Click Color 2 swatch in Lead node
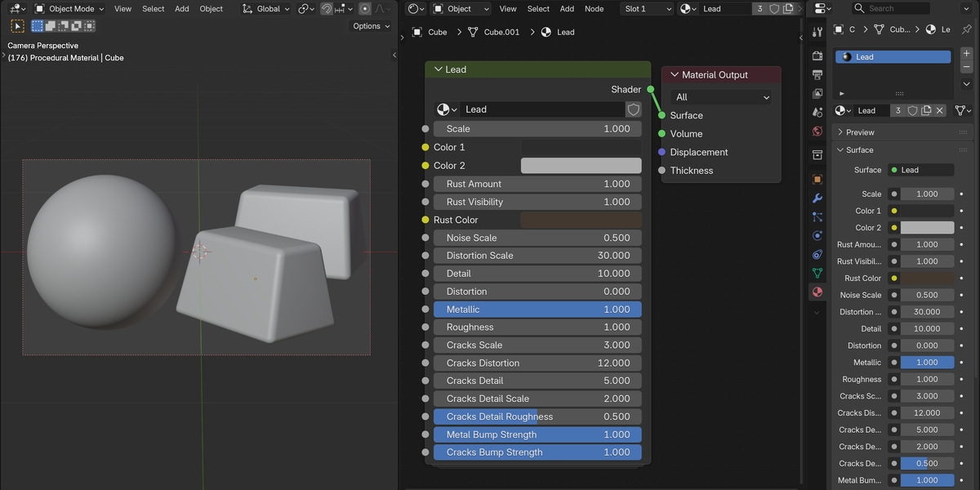Image resolution: width=980 pixels, height=490 pixels. [x=581, y=166]
